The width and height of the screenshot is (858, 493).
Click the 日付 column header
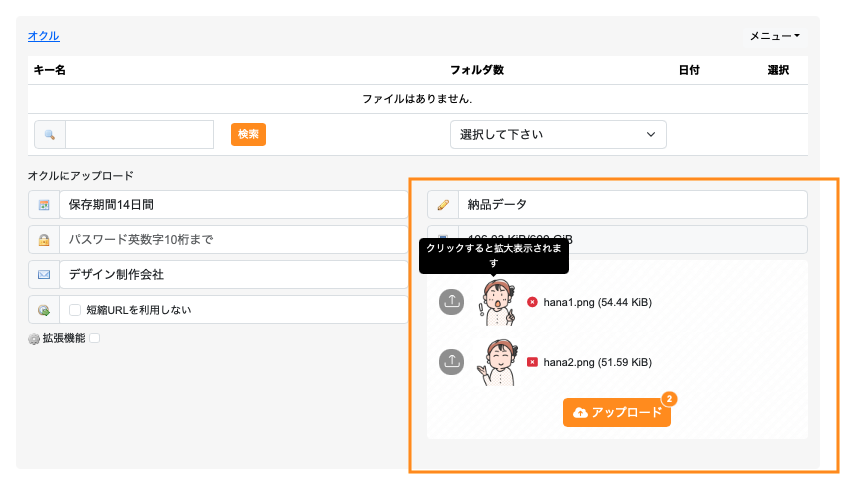pos(689,70)
